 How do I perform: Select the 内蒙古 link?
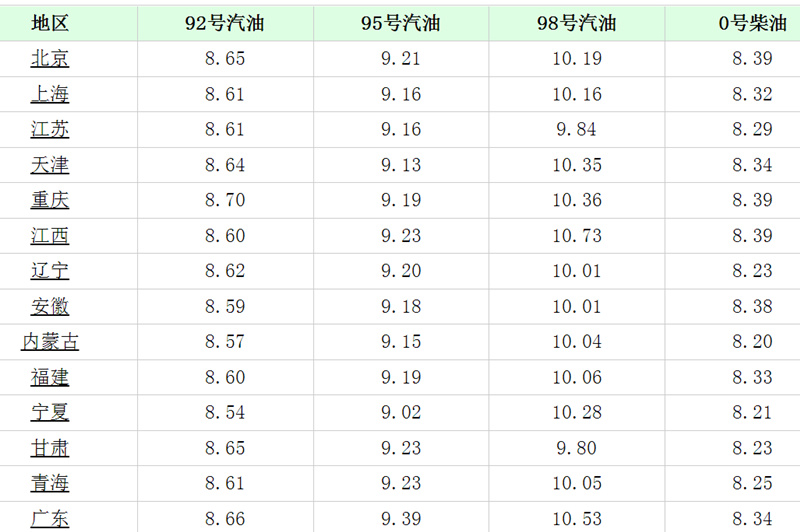pyautogui.click(x=50, y=342)
